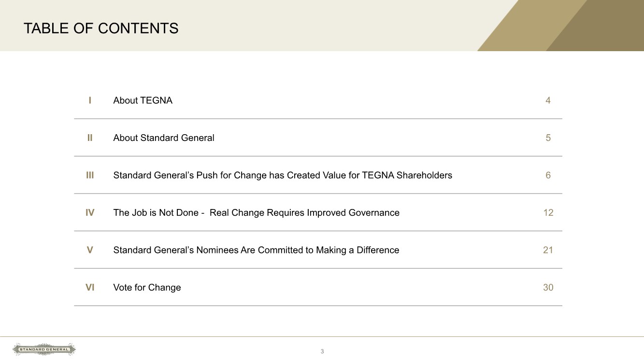Open the "About TEGNA" section entry

[143, 100]
